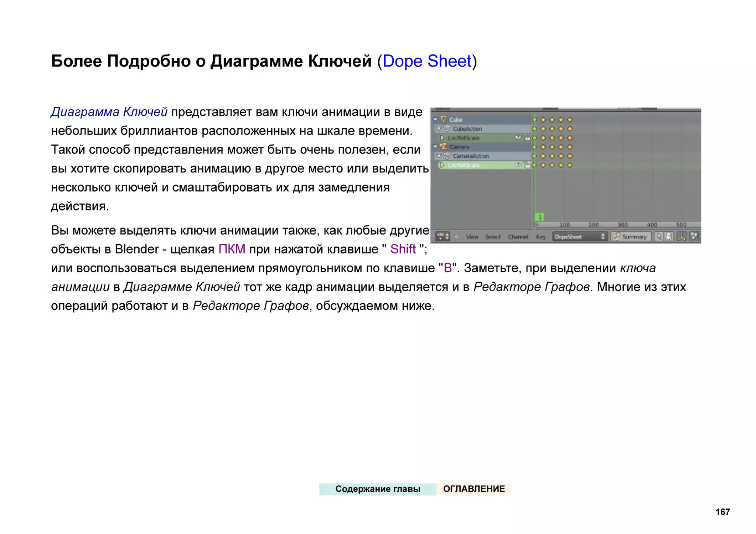Collapse the CameraAction triangle
The width and height of the screenshot is (756, 534).
439,156
